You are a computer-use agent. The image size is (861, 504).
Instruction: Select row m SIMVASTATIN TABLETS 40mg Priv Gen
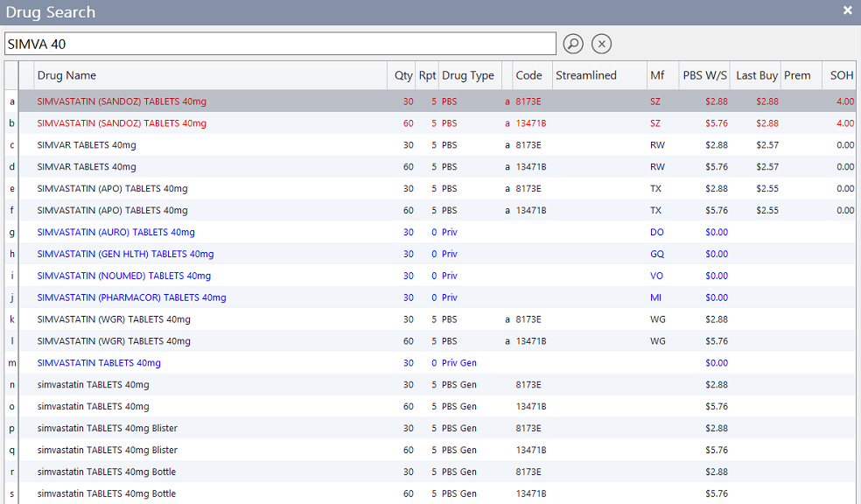coord(430,363)
